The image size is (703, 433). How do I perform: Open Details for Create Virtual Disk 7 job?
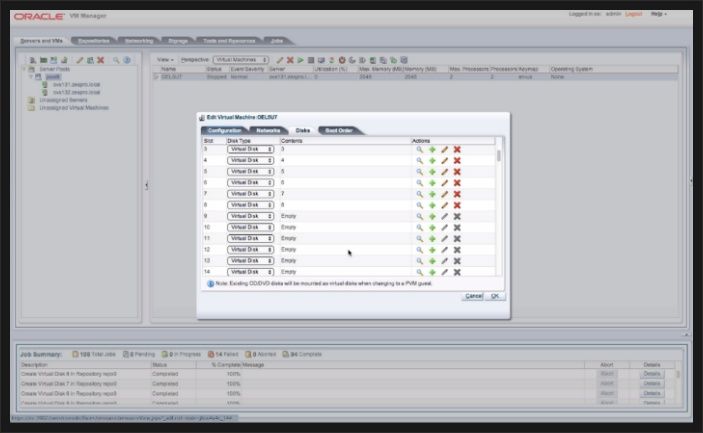click(x=652, y=384)
